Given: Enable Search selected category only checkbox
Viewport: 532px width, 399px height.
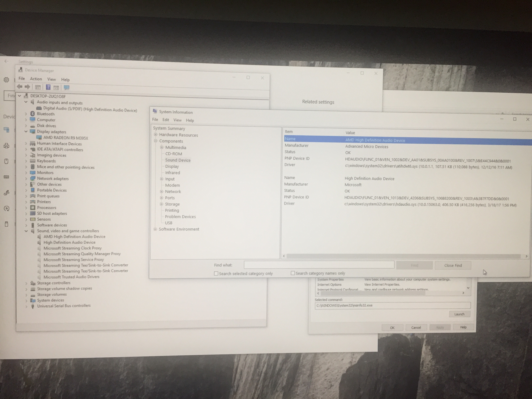Looking at the screenshot, I should coord(216,273).
